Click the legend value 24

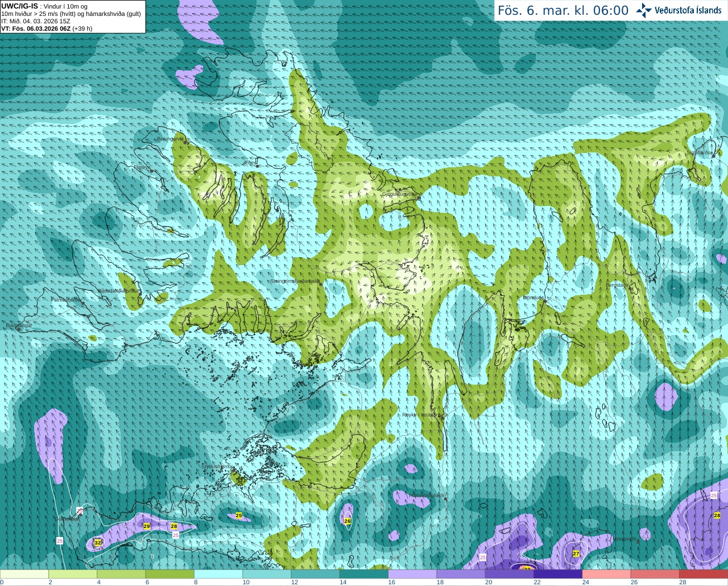click(586, 582)
